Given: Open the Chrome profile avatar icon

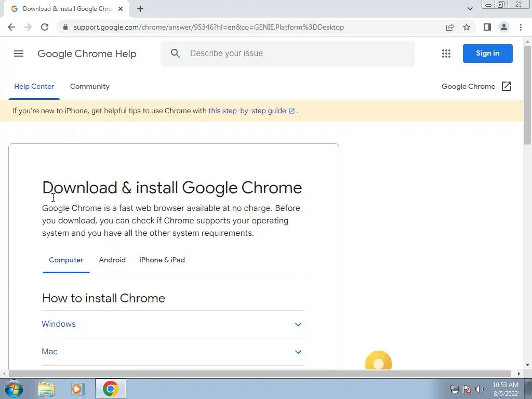Looking at the screenshot, I should pos(504,27).
